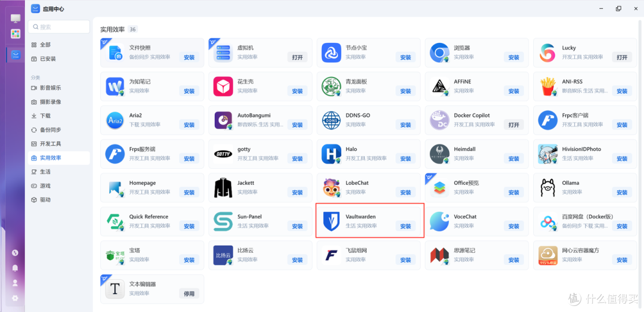
Task: Select 全部 in the sidebar
Action: (x=58, y=45)
